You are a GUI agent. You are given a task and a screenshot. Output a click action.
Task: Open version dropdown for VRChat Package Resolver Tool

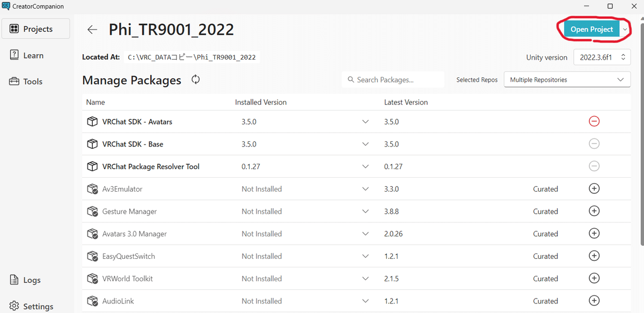(x=365, y=167)
